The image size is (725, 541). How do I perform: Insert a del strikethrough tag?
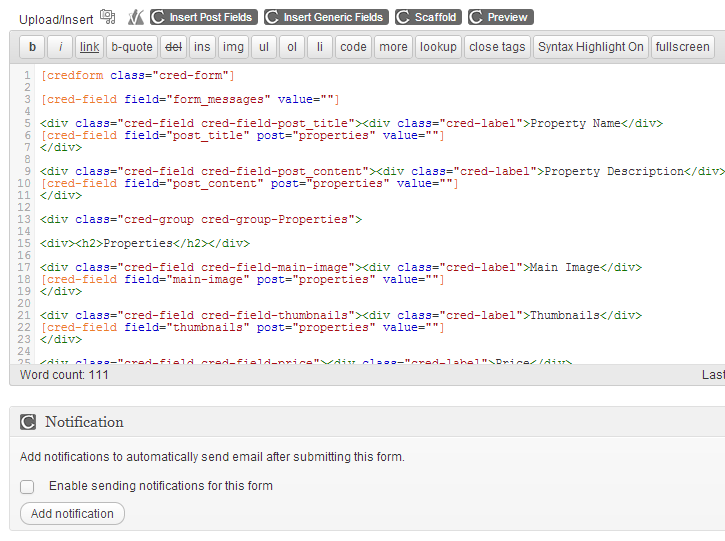173,47
